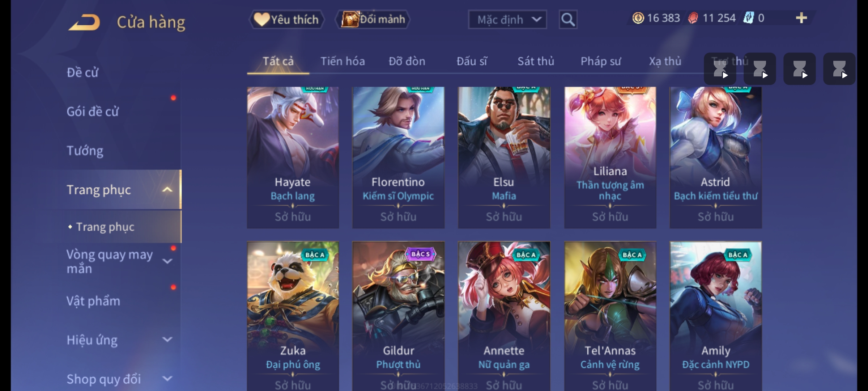
Task: Open Yêu thích favorites heart button
Action: (x=286, y=19)
